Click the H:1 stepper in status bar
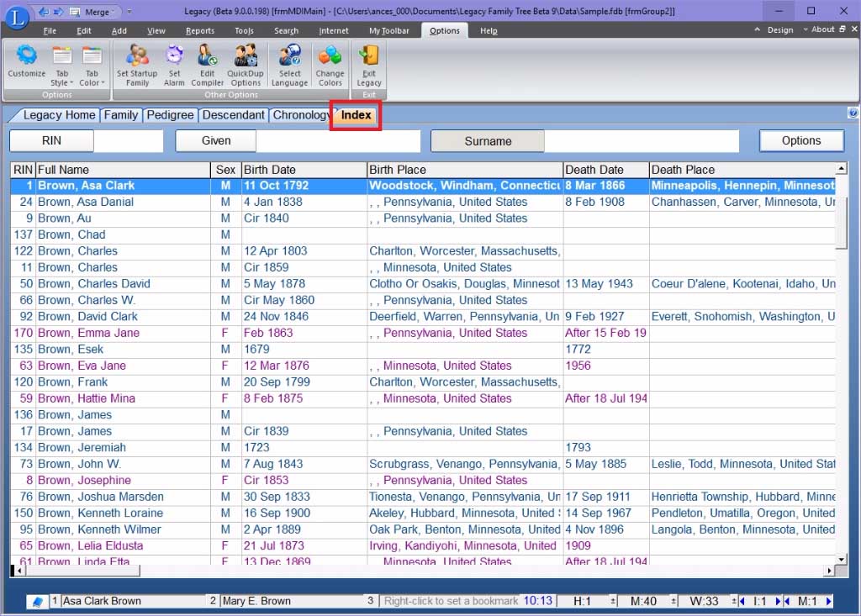This screenshot has height=616, width=861. tap(613, 601)
